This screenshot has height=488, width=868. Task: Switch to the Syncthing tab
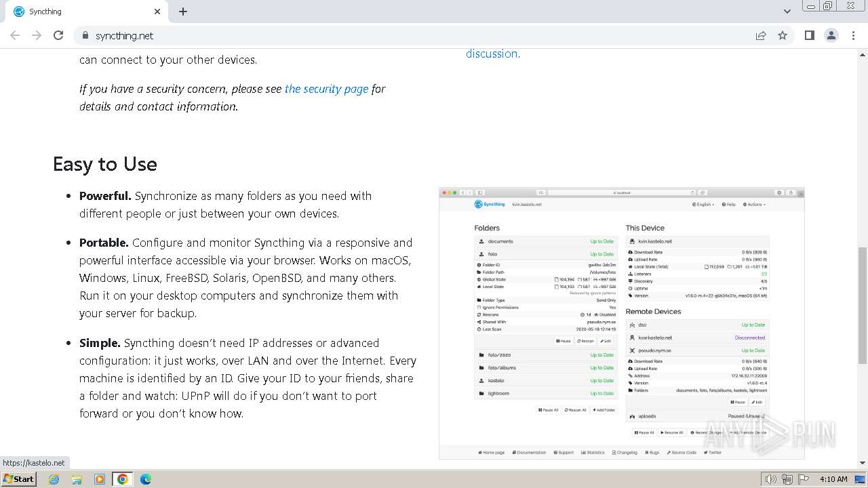tap(87, 12)
